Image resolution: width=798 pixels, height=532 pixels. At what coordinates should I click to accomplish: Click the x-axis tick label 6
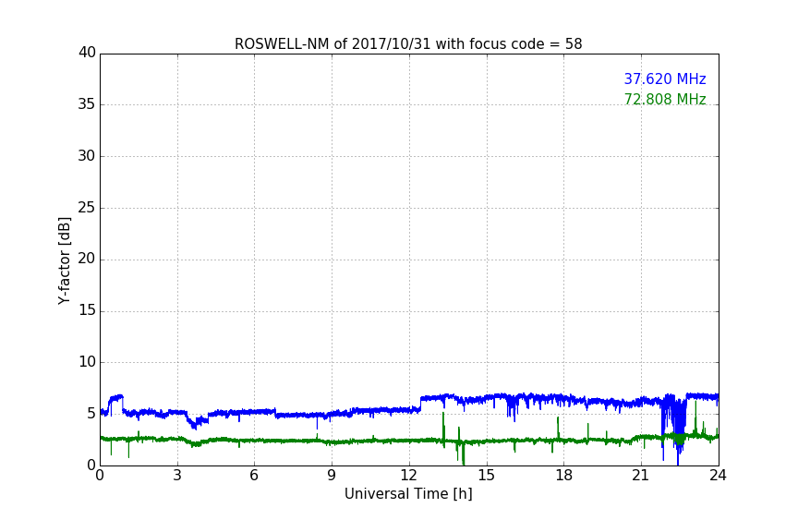tap(254, 476)
